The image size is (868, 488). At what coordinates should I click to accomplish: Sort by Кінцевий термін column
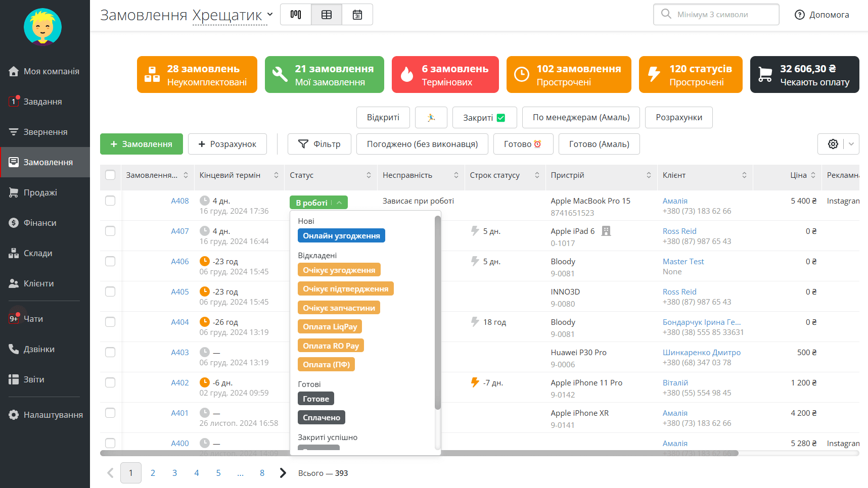(276, 175)
